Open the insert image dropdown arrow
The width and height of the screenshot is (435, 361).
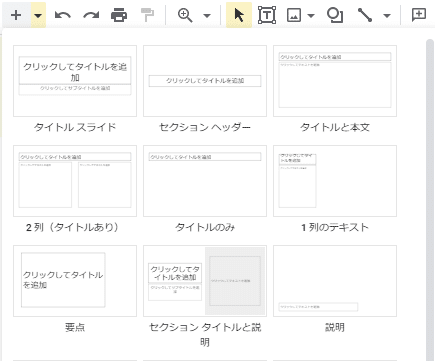311,16
